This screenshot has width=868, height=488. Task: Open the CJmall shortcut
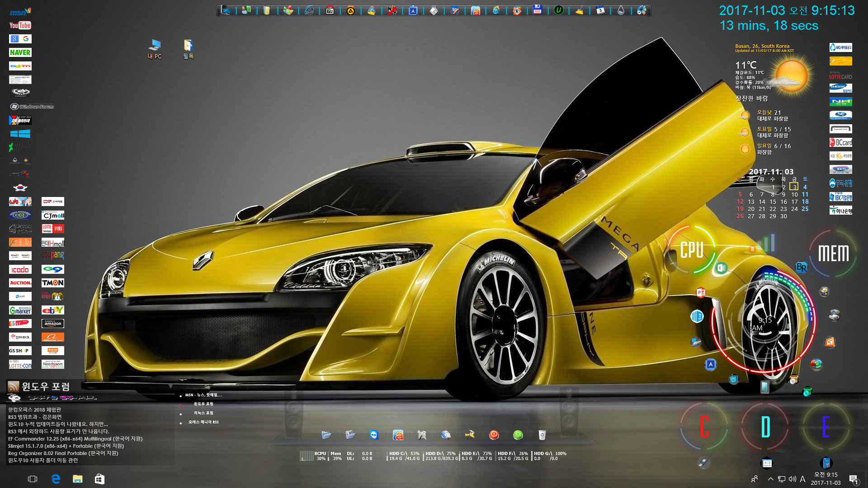53,215
